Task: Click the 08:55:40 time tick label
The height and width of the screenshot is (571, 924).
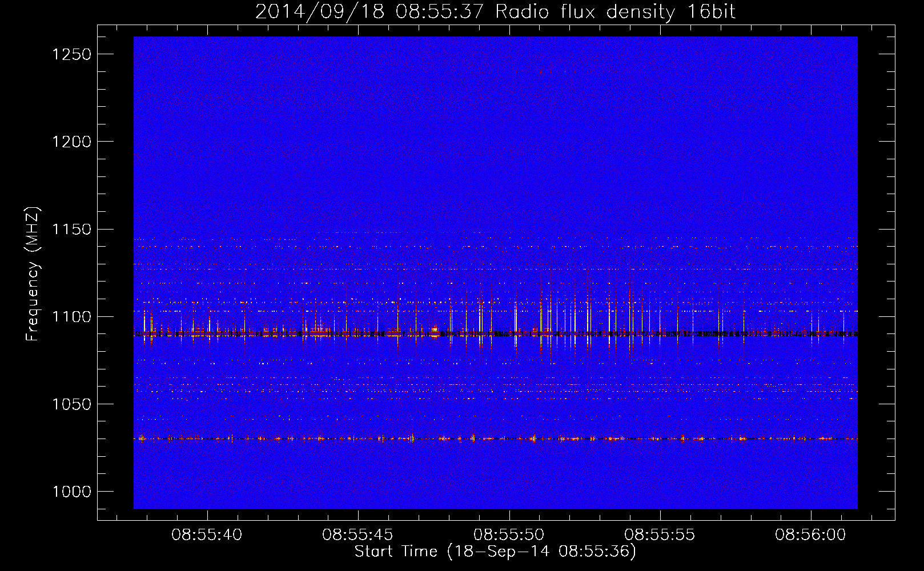Action: pos(207,535)
